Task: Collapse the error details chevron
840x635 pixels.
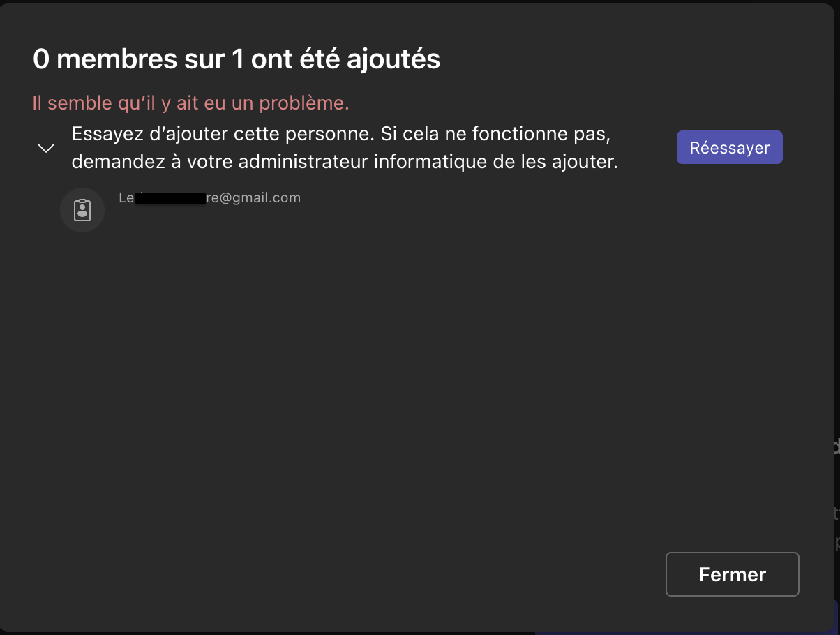Action: click(x=46, y=148)
